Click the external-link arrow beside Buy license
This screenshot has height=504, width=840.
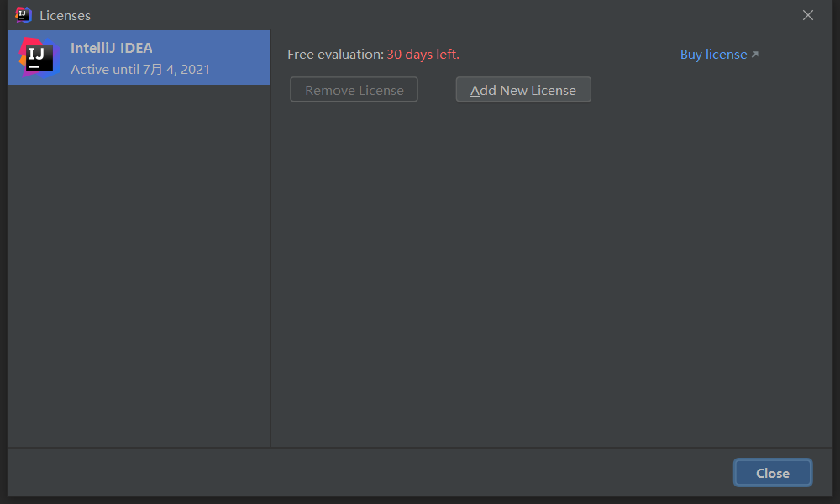(x=755, y=54)
